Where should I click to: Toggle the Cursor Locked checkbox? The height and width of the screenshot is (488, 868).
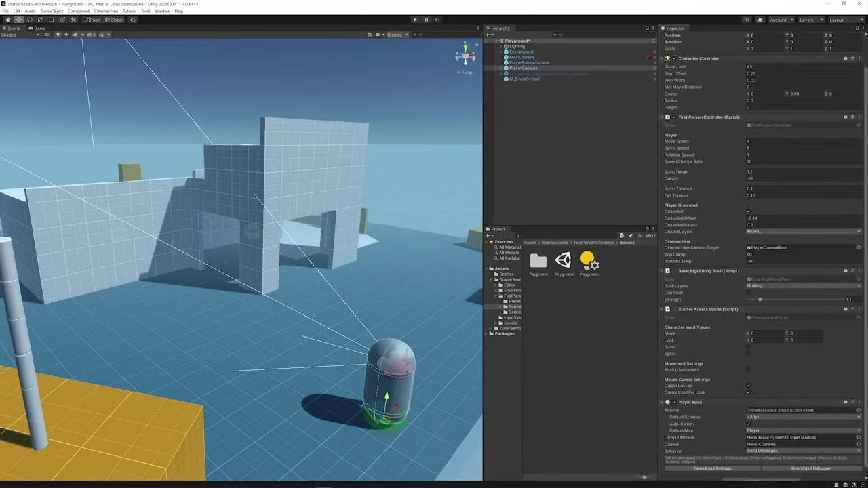749,386
